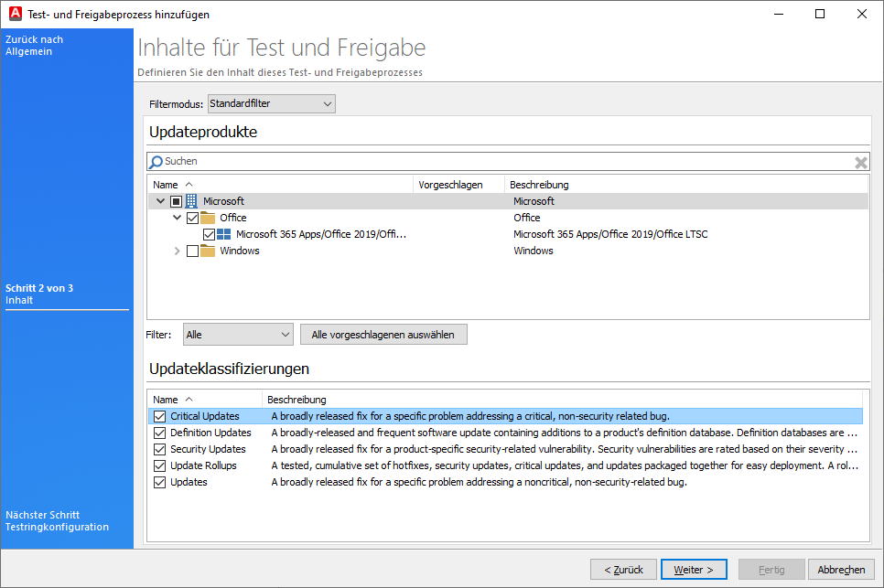Viewport: 884px width, 588px height.
Task: Sort products by Name column header
Action: tap(281, 185)
